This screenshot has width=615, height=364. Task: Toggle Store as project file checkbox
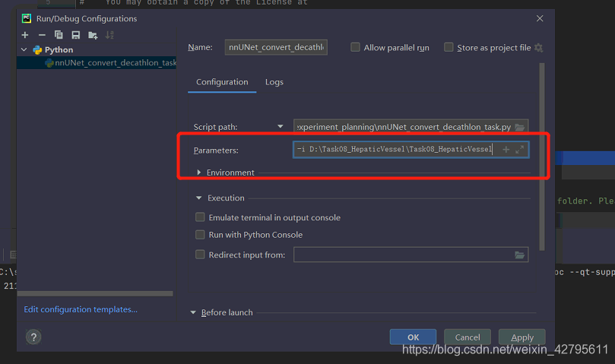click(449, 47)
